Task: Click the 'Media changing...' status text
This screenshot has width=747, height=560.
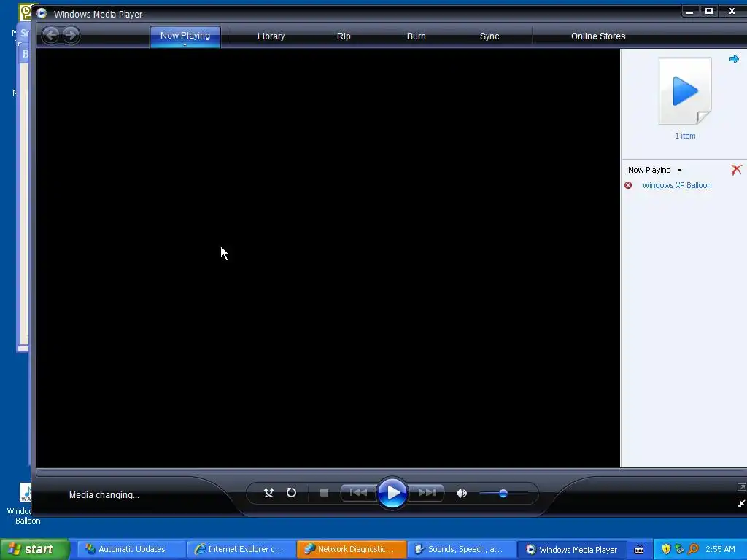Action: point(104,495)
